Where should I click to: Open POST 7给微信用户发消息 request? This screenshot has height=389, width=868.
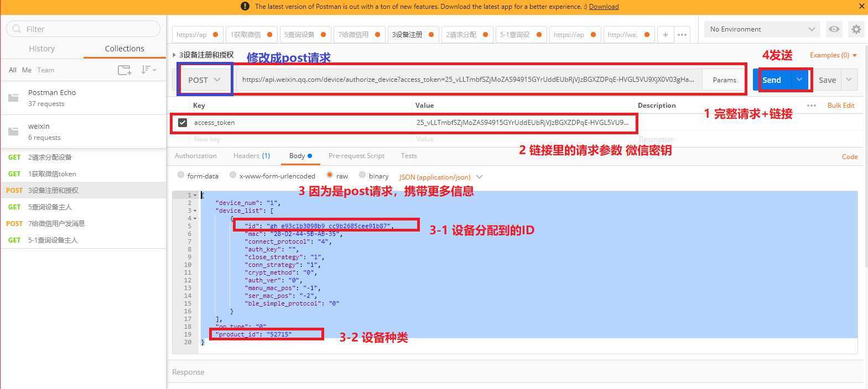tap(83, 223)
